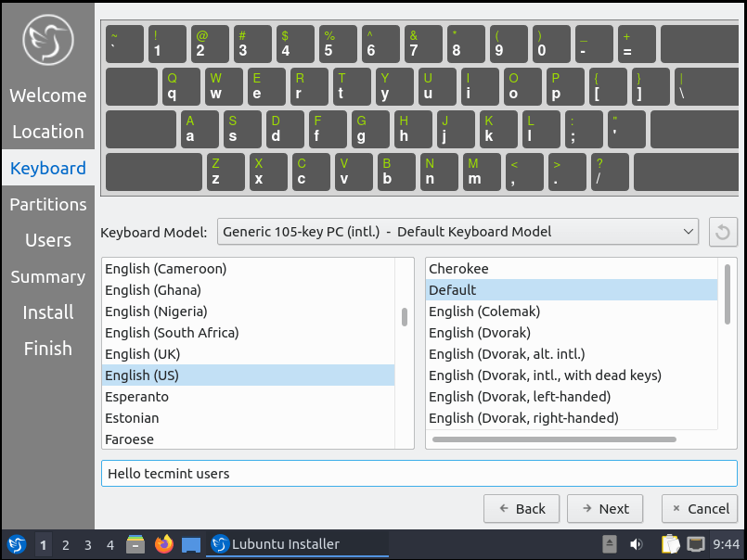Select English (UK) layout
Viewport: 747px width, 560px height.
pos(248,354)
